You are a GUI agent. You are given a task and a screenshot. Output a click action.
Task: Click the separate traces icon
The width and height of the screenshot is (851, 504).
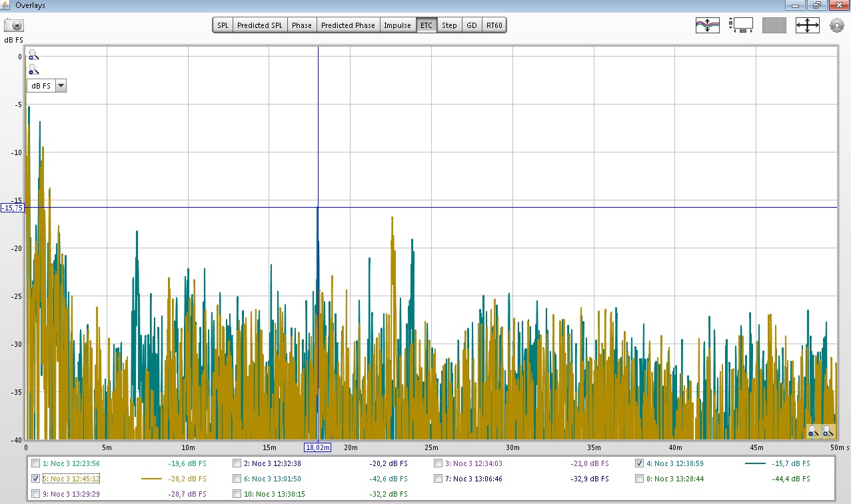[x=707, y=26]
